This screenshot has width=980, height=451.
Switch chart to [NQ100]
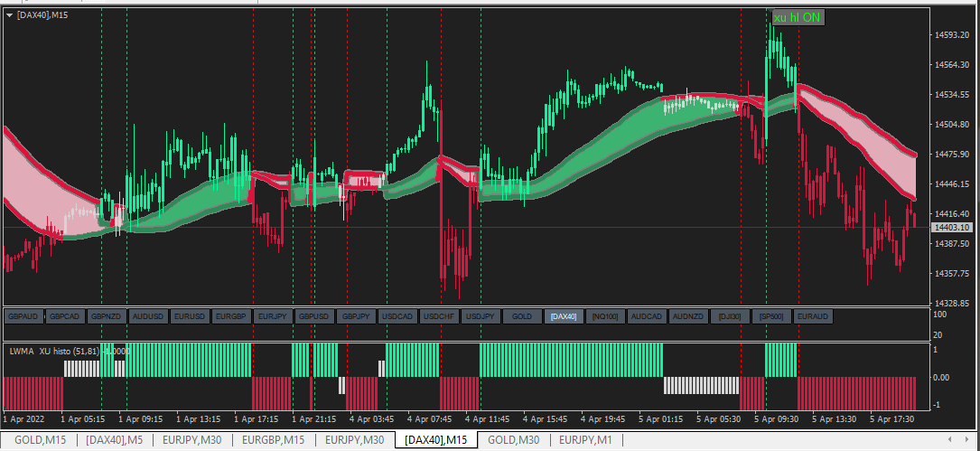(606, 316)
